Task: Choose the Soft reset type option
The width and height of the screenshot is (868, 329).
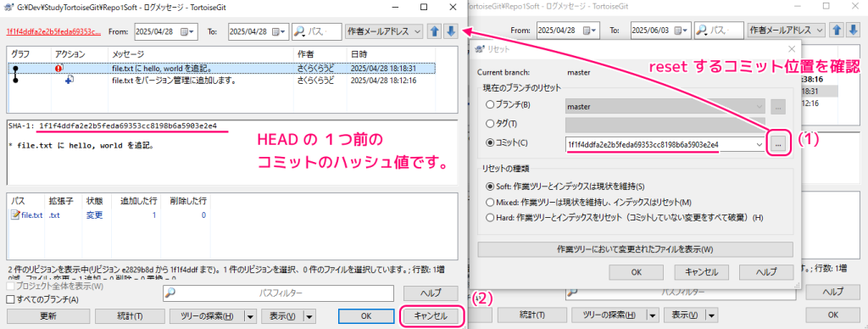Action: 489,186
